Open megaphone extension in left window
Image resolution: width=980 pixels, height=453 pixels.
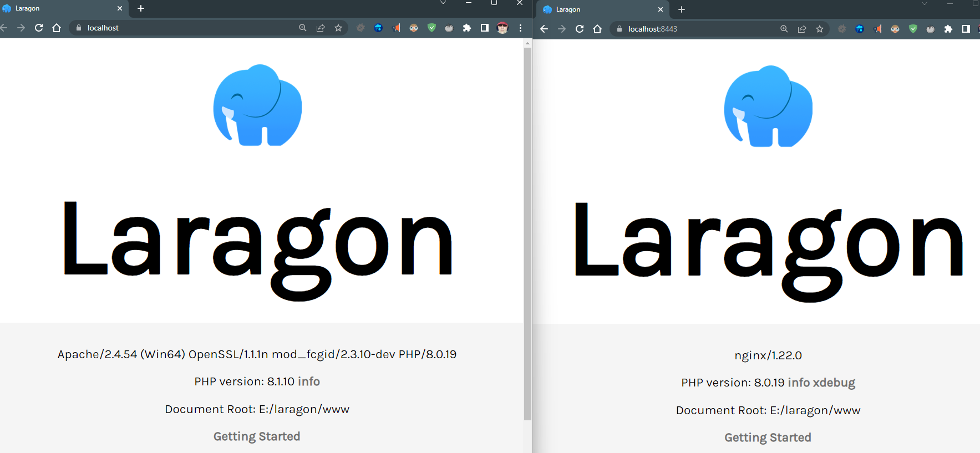396,28
